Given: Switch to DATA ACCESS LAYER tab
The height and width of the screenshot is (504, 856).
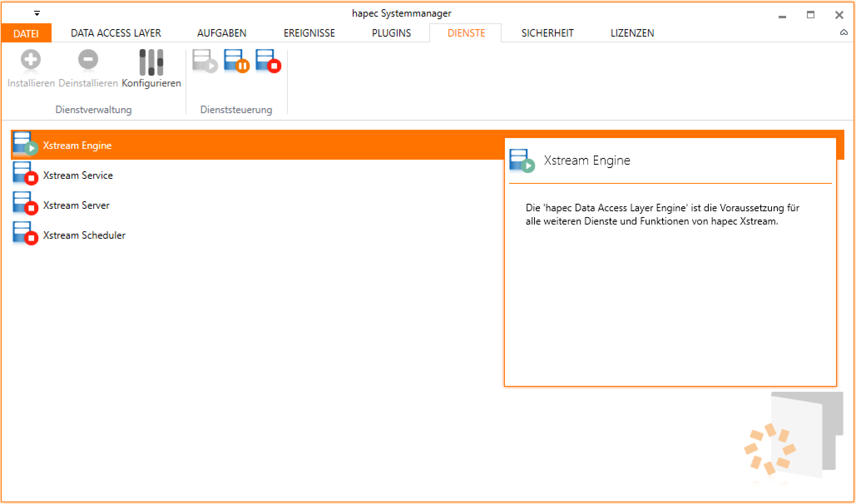Looking at the screenshot, I should click(116, 33).
